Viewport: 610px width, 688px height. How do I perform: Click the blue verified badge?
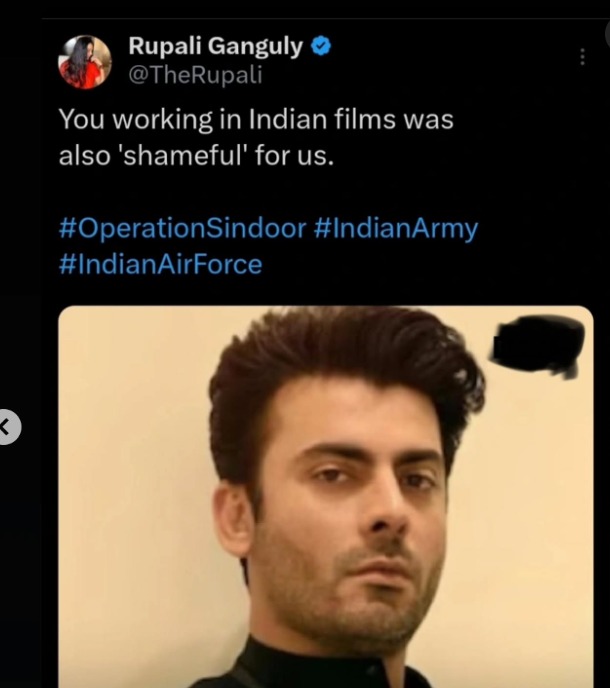pos(324,46)
